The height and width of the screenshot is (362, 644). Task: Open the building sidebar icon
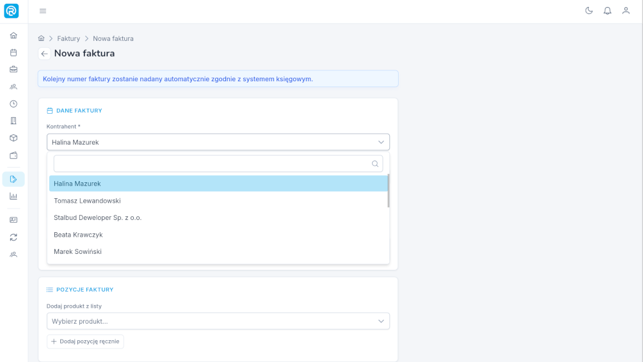13,121
